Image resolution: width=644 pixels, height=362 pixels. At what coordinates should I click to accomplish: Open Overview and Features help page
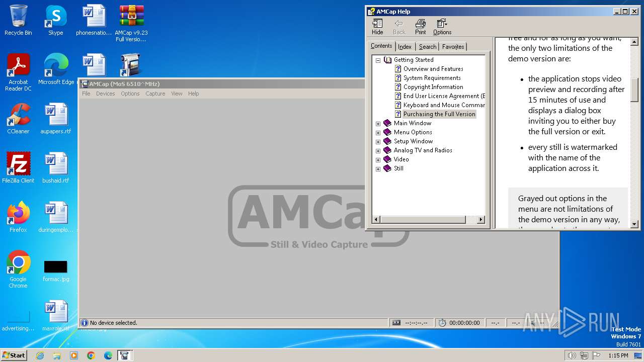(x=433, y=69)
